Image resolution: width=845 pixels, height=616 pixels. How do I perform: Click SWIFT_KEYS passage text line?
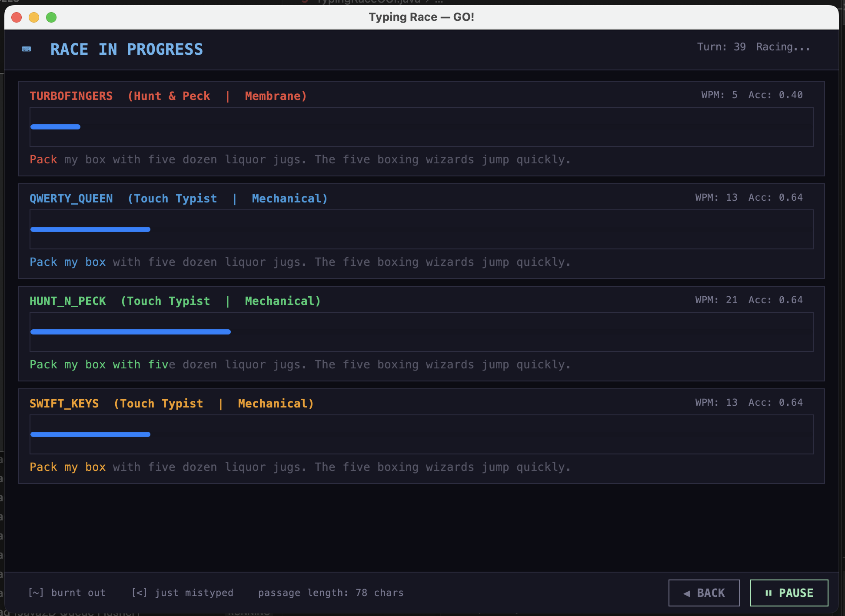click(x=300, y=467)
